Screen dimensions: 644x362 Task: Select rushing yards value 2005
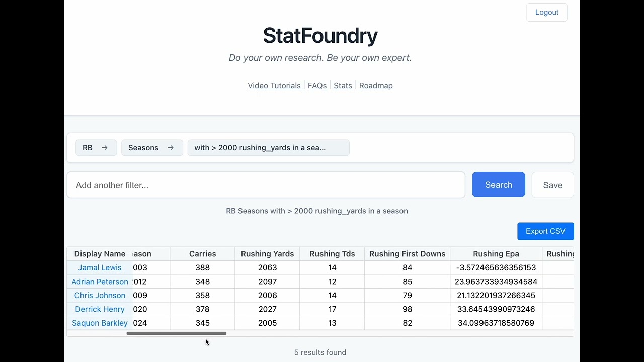[267, 323]
